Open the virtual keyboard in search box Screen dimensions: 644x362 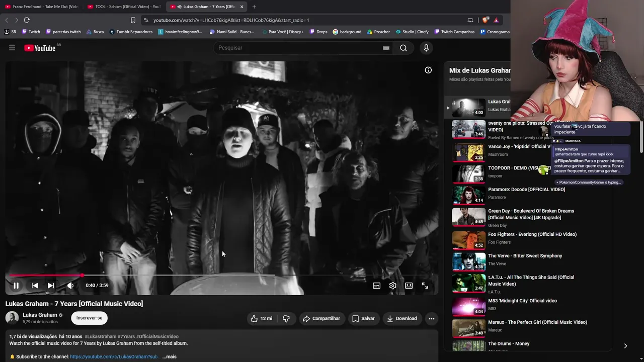[x=386, y=48]
